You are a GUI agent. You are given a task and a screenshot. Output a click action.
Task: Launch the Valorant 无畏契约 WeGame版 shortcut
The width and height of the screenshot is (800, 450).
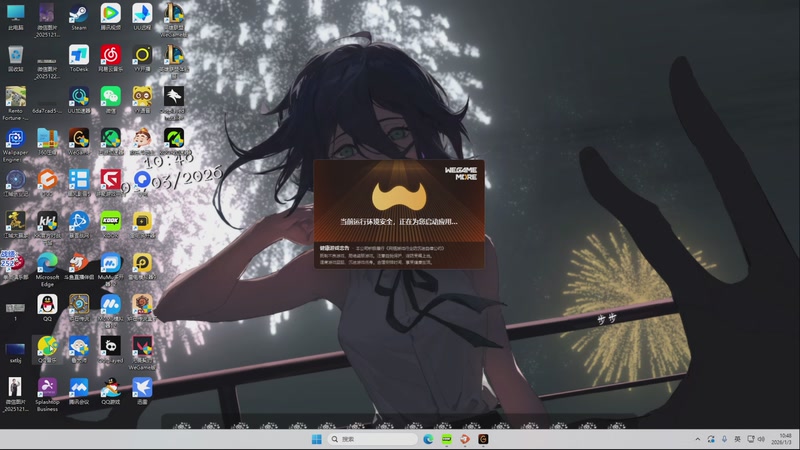click(142, 353)
